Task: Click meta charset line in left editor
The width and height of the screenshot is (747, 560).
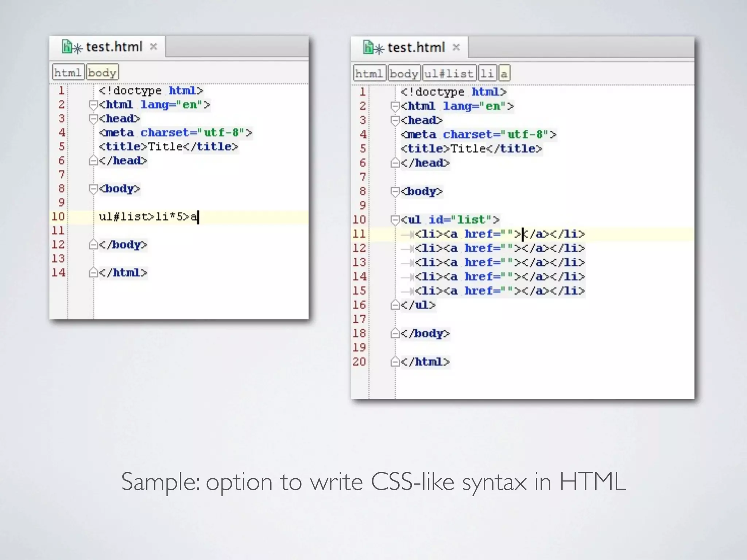Action: (x=175, y=133)
